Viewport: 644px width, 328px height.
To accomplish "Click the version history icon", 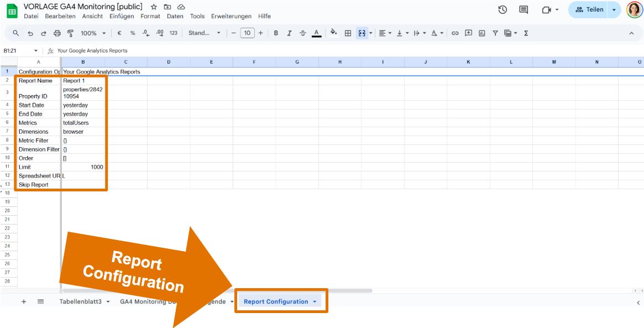I will [x=501, y=11].
